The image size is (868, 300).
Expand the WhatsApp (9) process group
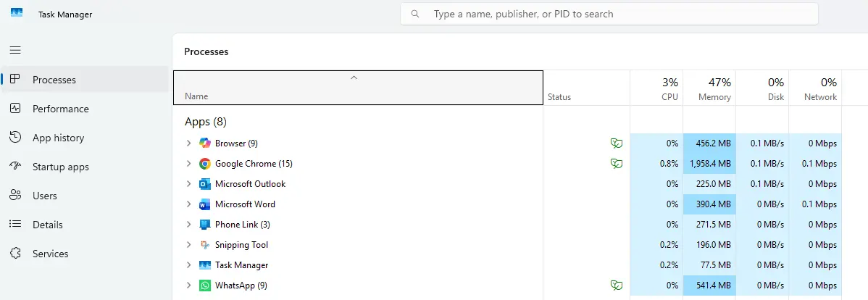188,286
